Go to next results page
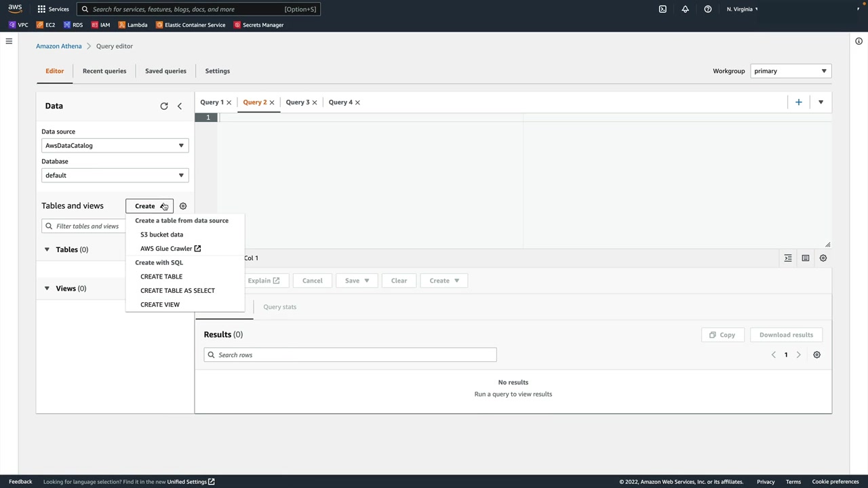This screenshot has height=488, width=868. click(799, 355)
